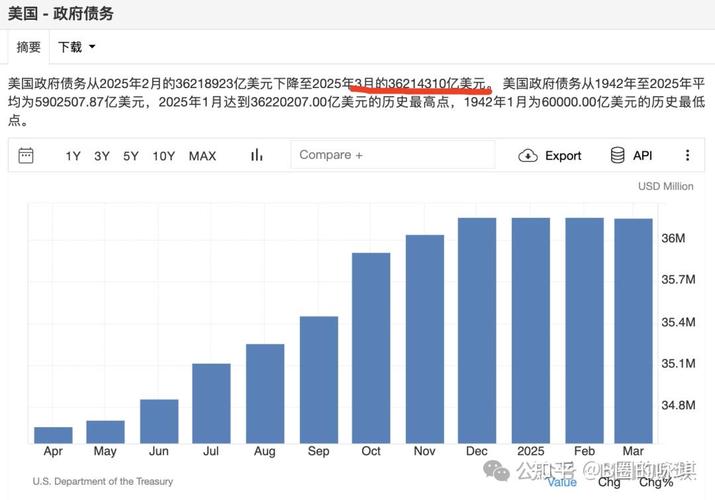The image size is (715, 500).
Task: Click the Jul bar in chart
Action: pos(211,403)
